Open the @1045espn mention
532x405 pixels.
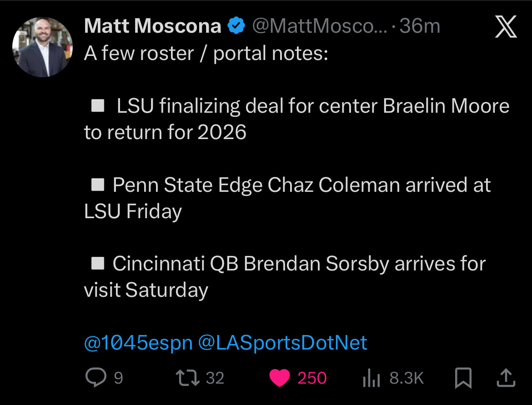pyautogui.click(x=138, y=343)
